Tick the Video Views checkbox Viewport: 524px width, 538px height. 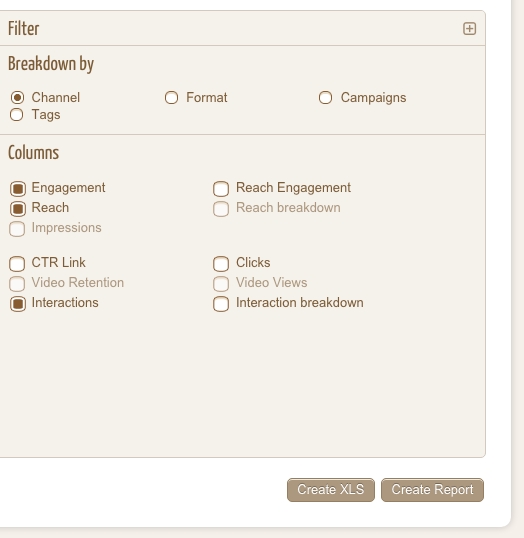pos(221,284)
